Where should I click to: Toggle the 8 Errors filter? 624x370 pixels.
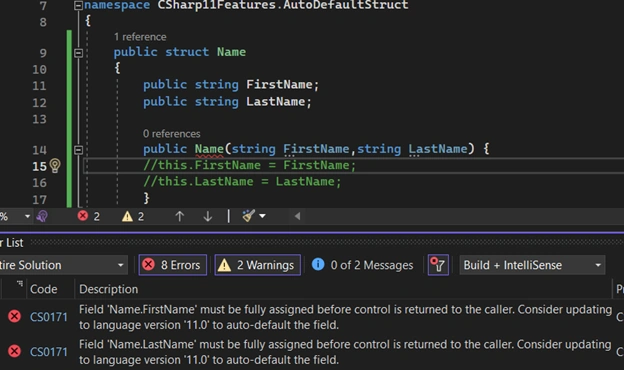[x=173, y=265]
